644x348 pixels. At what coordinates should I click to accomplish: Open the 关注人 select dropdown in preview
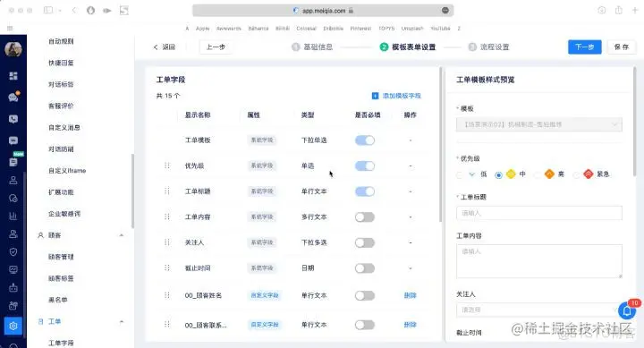tap(538, 310)
